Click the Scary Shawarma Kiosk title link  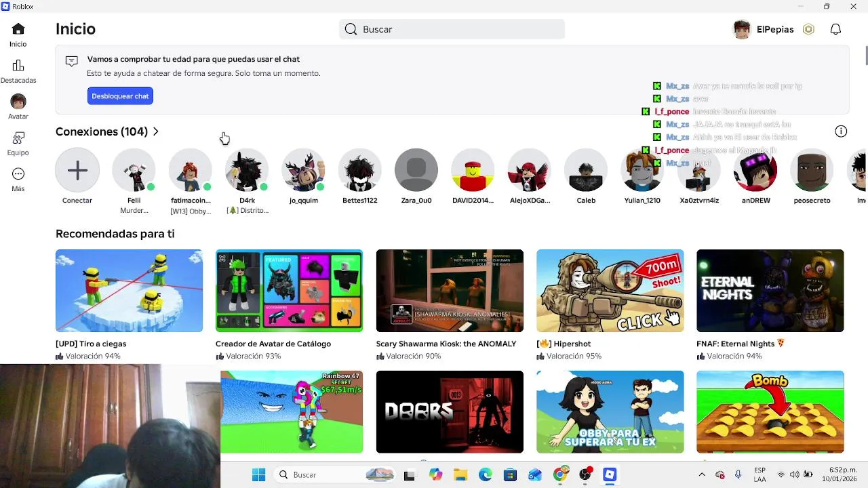pos(446,344)
